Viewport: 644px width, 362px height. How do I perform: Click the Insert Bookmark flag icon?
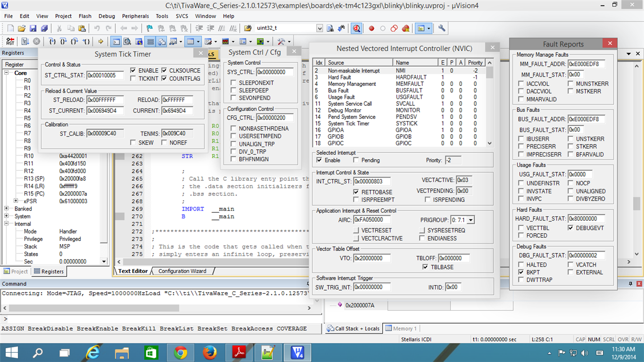(150, 28)
